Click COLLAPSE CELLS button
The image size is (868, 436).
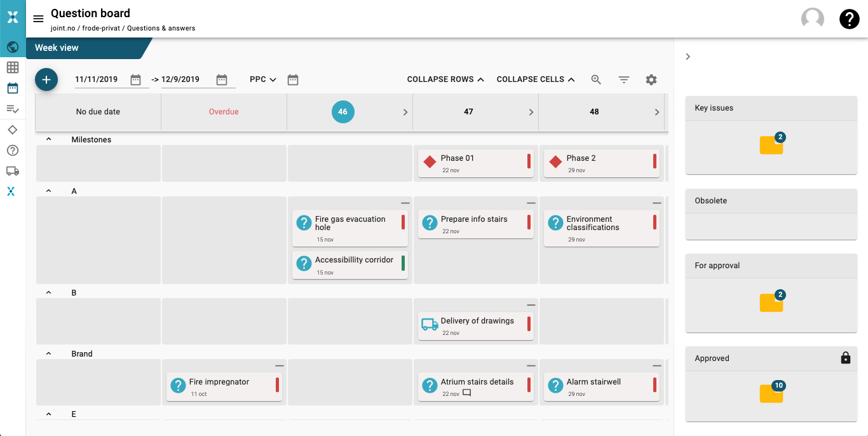536,79
